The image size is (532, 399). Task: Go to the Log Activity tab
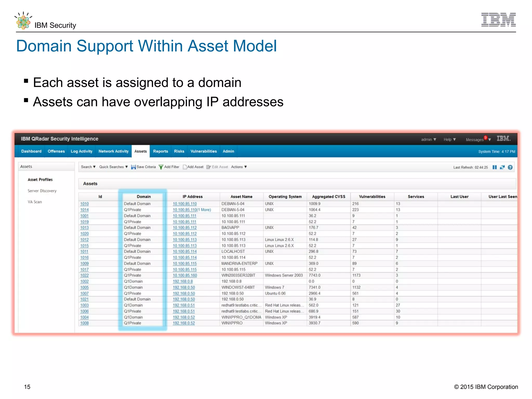82,151
